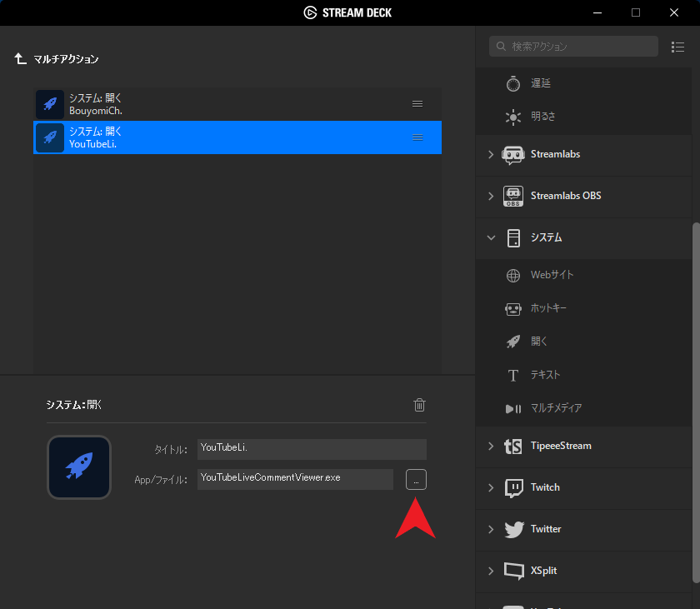The height and width of the screenshot is (609, 700).
Task: Expand the Twitch category
Action: point(491,487)
